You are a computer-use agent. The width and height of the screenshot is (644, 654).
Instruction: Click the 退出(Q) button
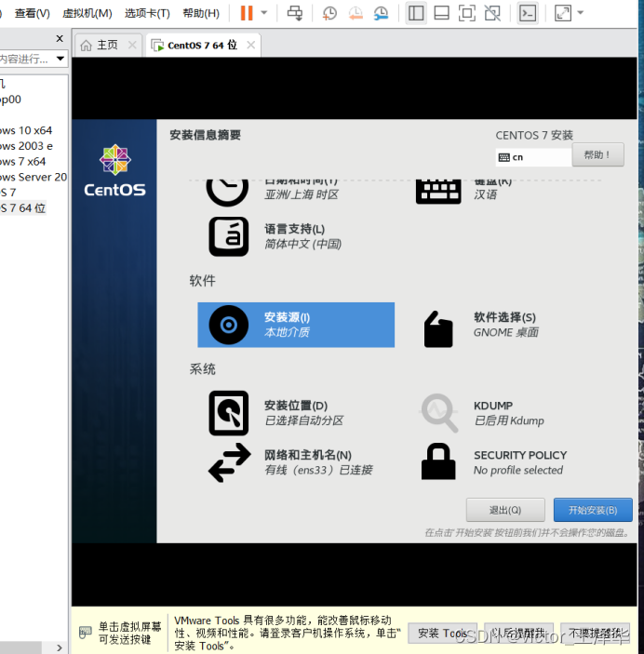coord(505,510)
